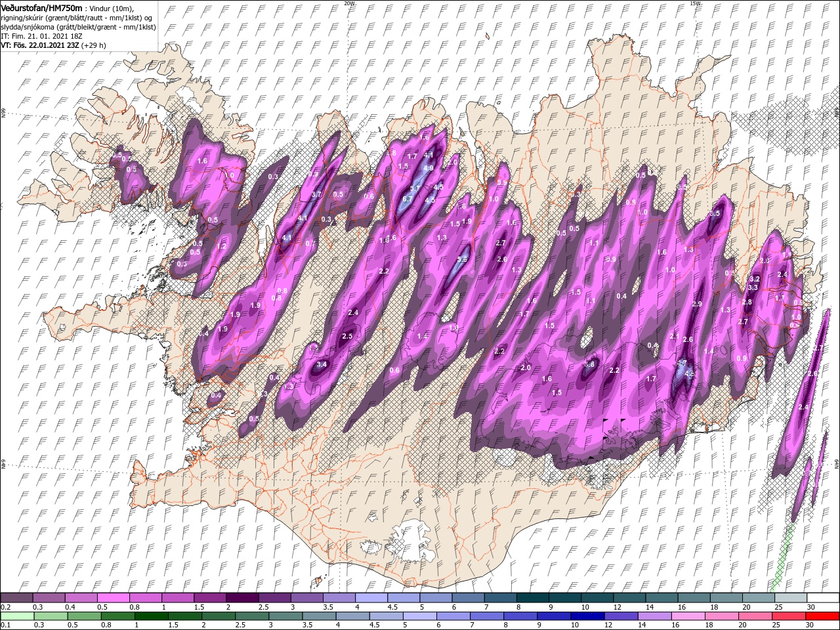Click the 2.5 value on the map
Screen dimensions: 840x630
pyautogui.click(x=348, y=336)
